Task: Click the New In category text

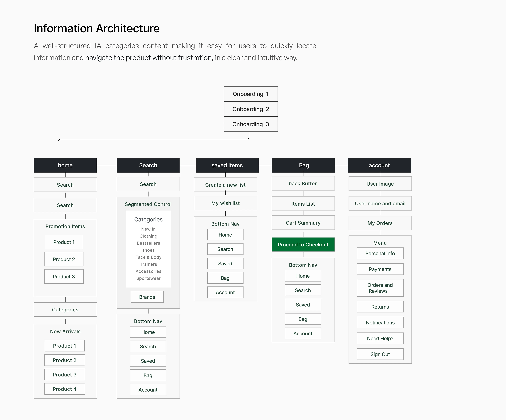Action: coord(148,229)
